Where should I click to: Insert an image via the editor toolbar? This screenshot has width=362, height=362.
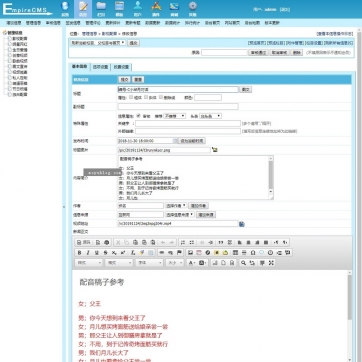190,253
